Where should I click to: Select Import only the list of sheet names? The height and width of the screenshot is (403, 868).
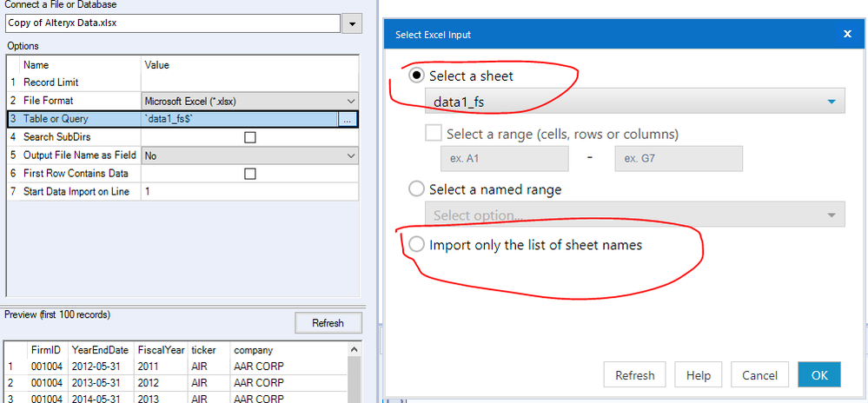pos(416,245)
